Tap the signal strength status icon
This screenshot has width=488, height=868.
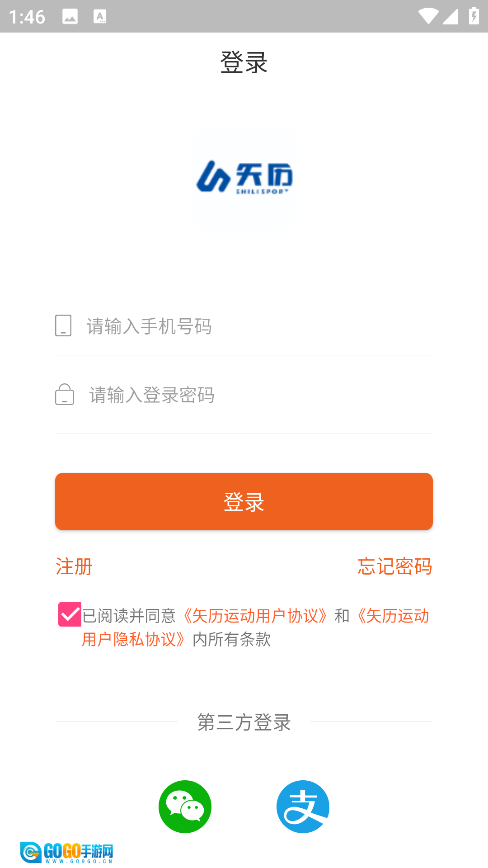450,17
